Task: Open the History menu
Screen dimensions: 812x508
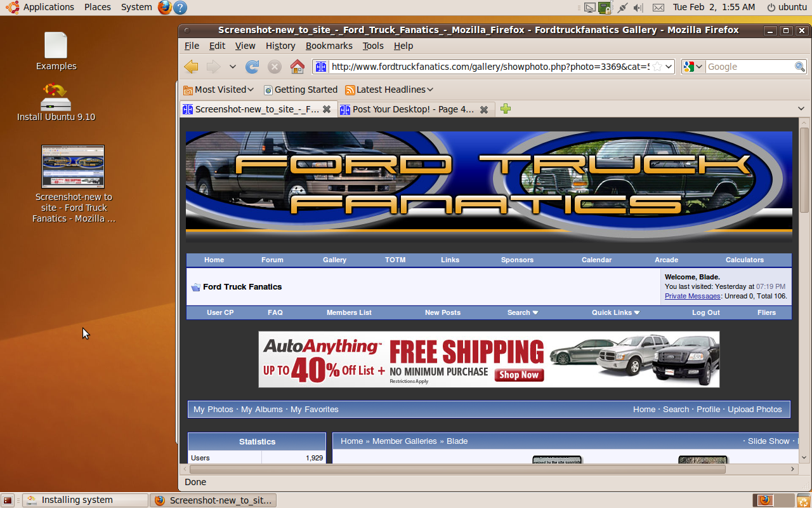Action: 280,46
